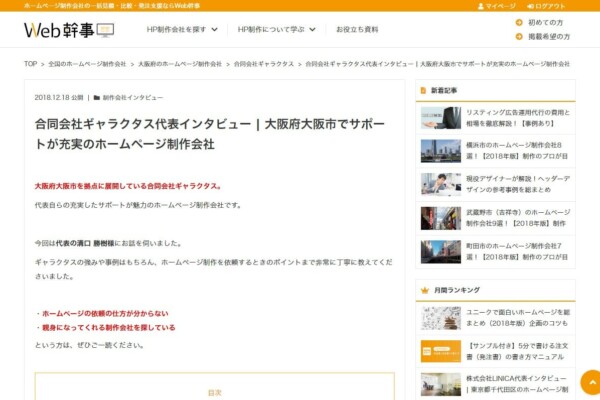Expand HP制作について学ぶ dropdown chevron
The width and height of the screenshot is (600, 400).
coord(313,29)
